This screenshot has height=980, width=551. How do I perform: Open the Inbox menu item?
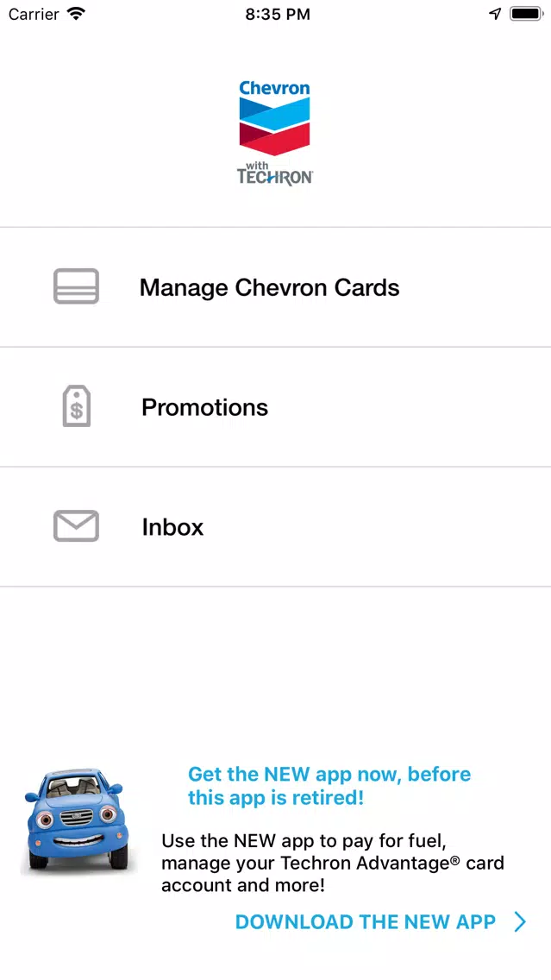tap(276, 527)
